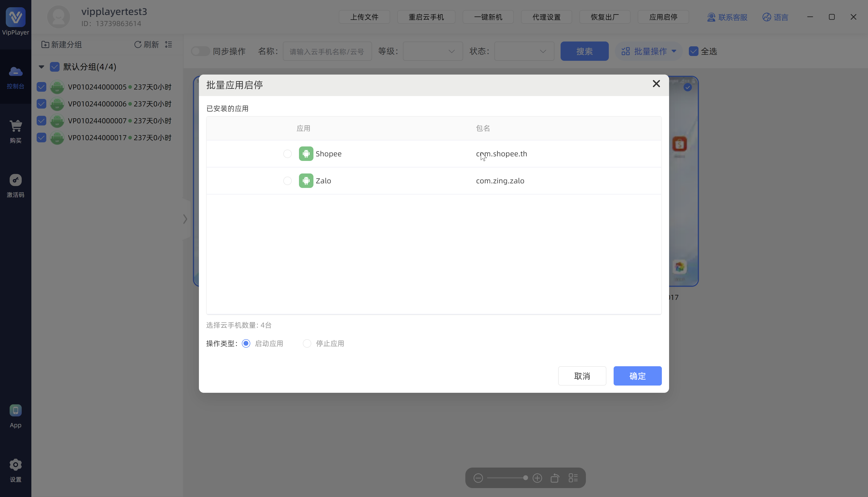
Task: Select the Shopee app radio button
Action: 287,154
